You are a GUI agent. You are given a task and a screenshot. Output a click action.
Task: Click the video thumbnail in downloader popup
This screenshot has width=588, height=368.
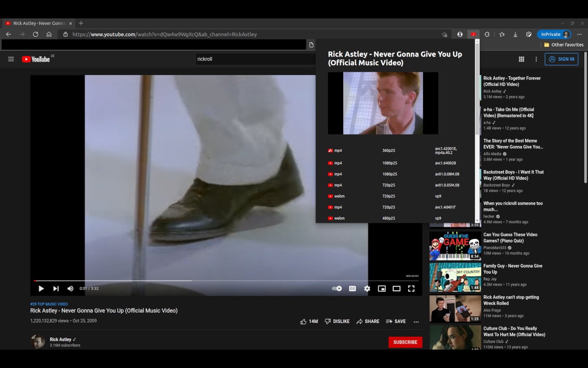383,103
